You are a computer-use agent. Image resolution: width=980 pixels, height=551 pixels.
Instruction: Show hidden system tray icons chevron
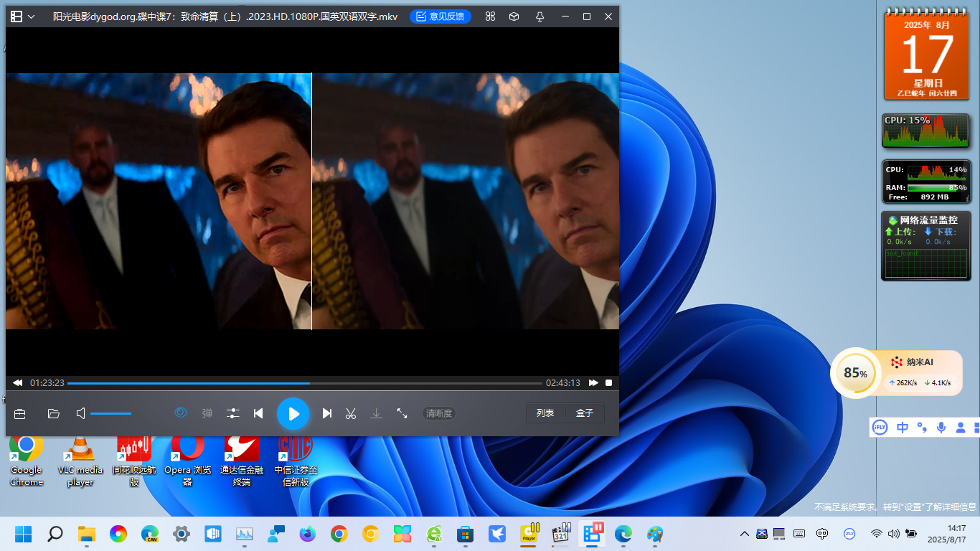[744, 534]
